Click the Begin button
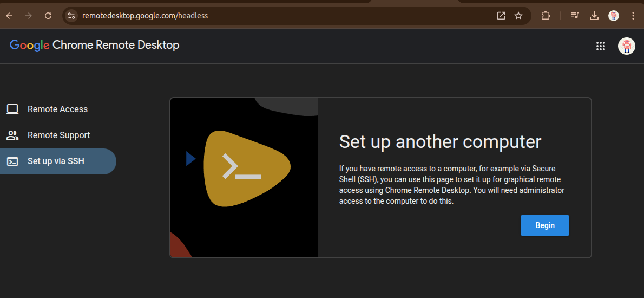The image size is (644, 298). coord(544,225)
